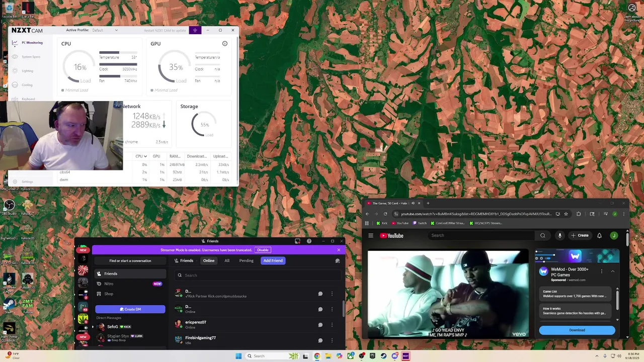Select Friends in Discord sidebar
This screenshot has height=362, width=644.
click(x=130, y=274)
